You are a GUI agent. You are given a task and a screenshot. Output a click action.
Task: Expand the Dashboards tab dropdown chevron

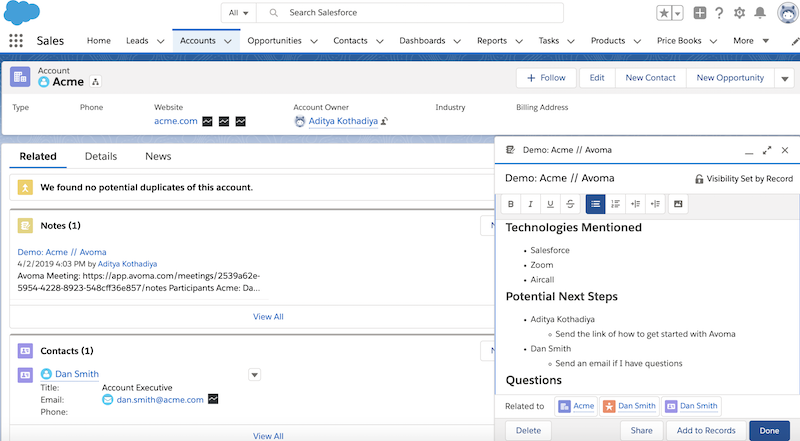coord(457,41)
